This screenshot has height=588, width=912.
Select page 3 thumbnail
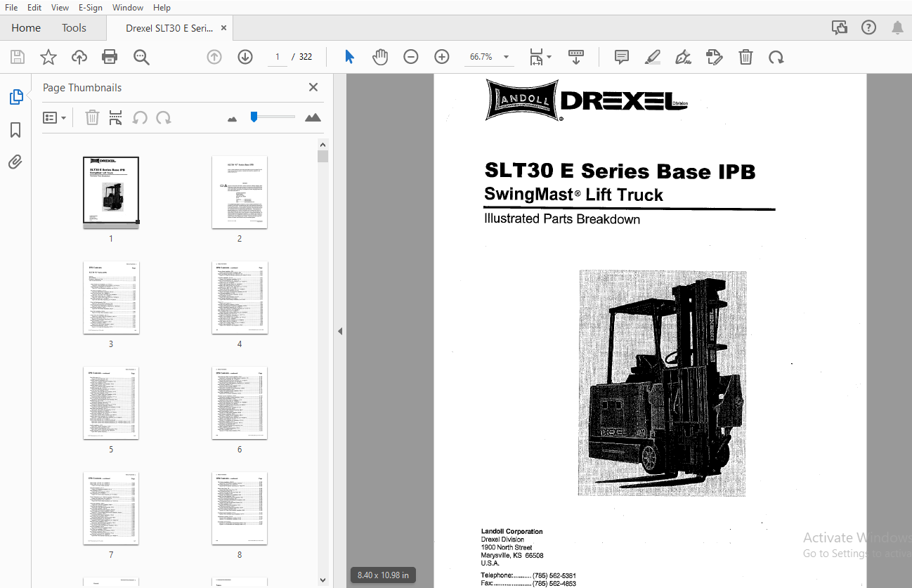(111, 298)
